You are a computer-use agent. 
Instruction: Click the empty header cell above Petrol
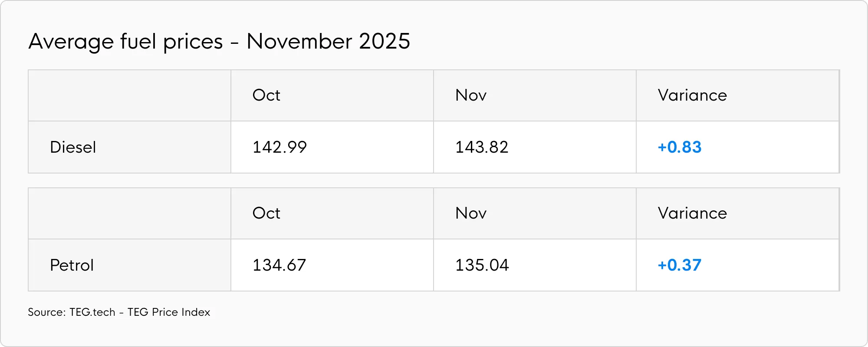click(129, 213)
